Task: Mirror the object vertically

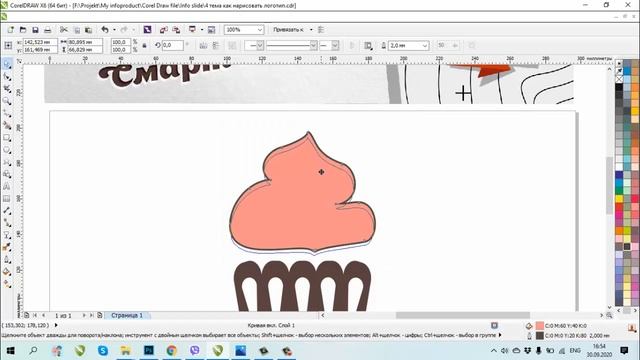Action: (216, 46)
